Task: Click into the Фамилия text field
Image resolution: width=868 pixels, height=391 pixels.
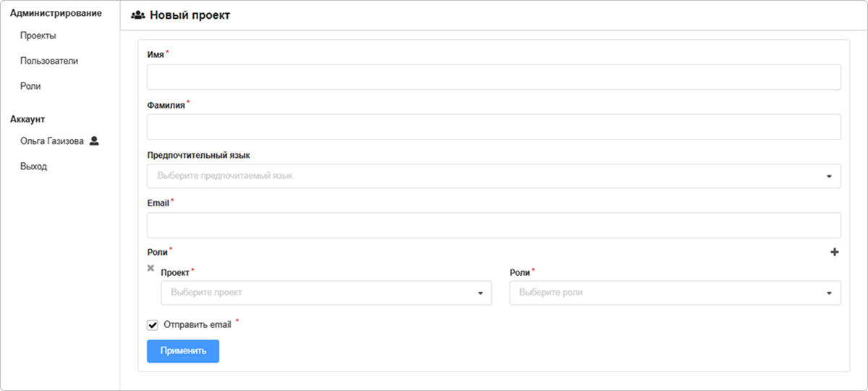Action: [493, 127]
